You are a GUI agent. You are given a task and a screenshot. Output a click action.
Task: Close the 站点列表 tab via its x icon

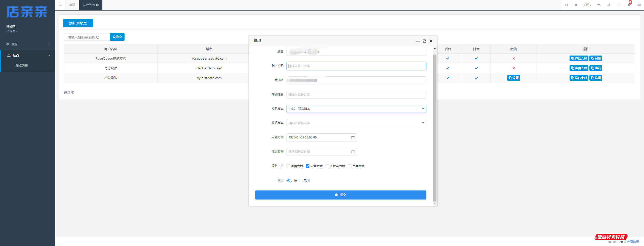97,5
